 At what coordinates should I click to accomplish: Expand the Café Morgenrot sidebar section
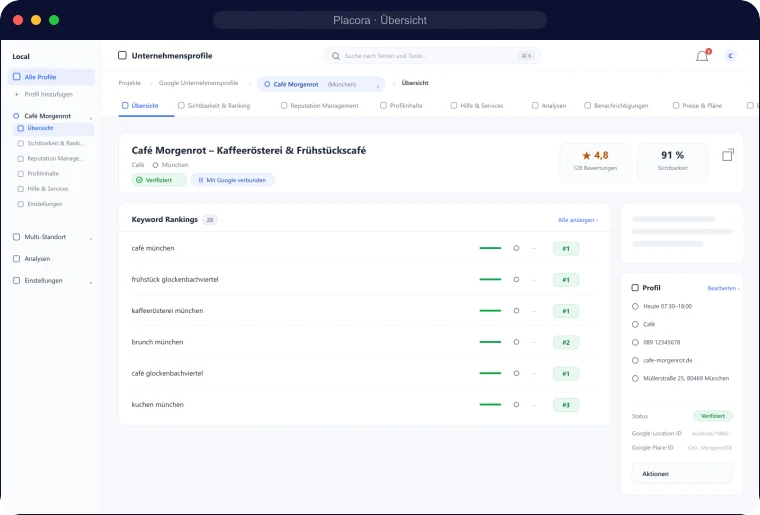pos(91,118)
